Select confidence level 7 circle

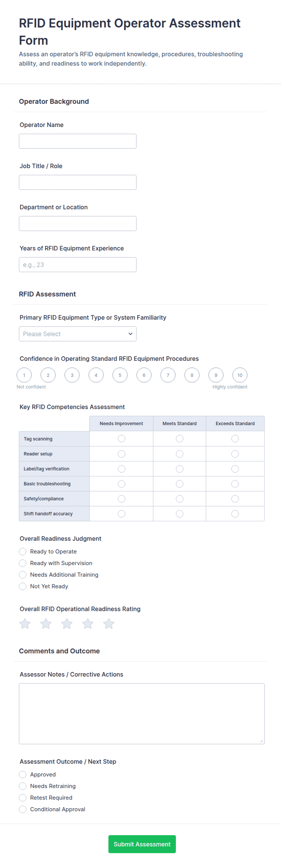point(168,375)
